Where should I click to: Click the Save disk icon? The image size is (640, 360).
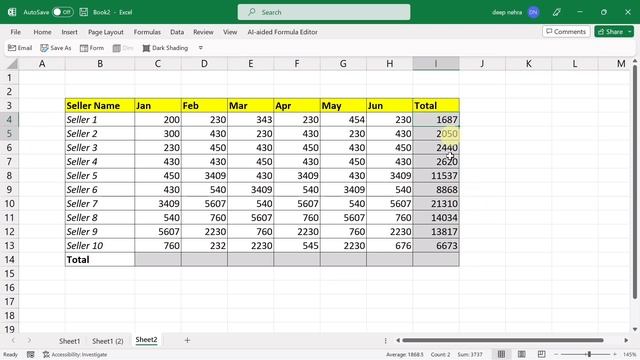(84, 12)
